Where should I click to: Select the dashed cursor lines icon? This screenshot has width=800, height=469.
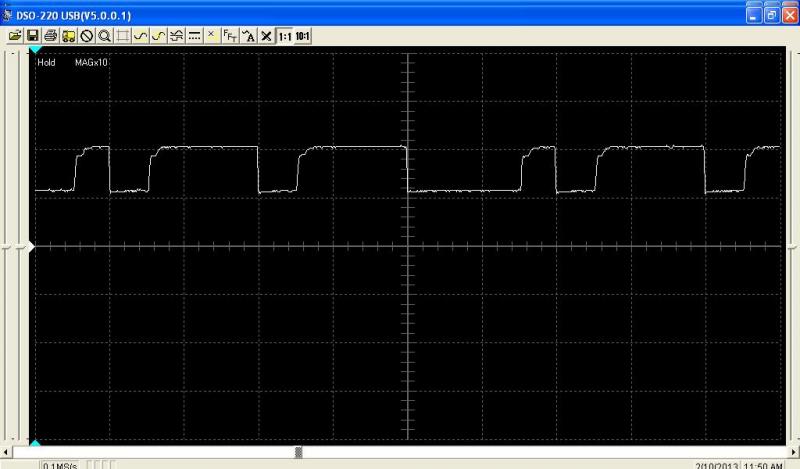194,36
